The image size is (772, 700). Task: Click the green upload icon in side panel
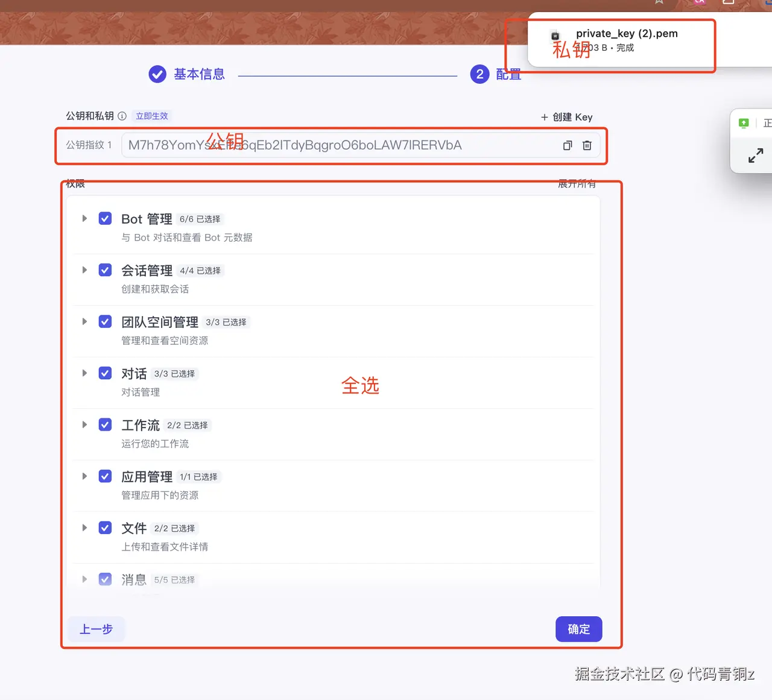744,123
